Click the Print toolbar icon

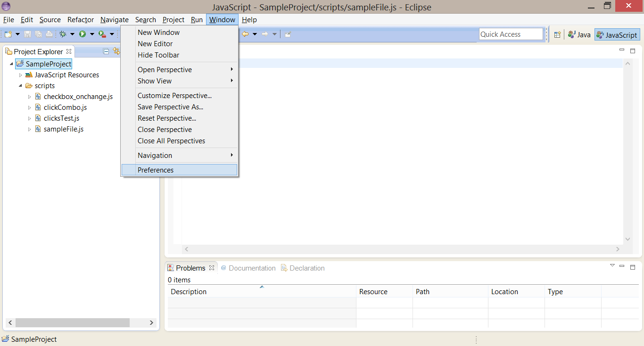coord(49,34)
